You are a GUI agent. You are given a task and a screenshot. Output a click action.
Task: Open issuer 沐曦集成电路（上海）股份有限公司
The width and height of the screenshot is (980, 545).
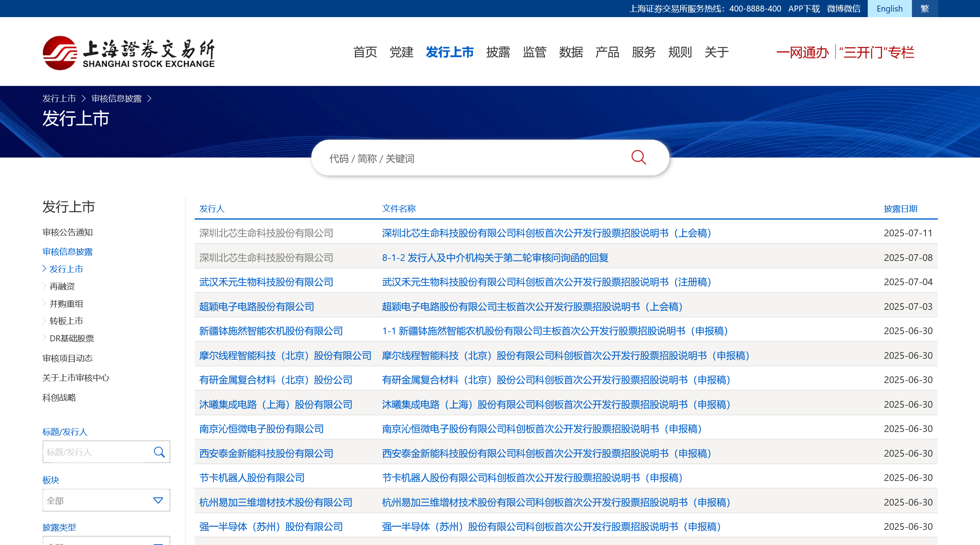[x=276, y=405]
